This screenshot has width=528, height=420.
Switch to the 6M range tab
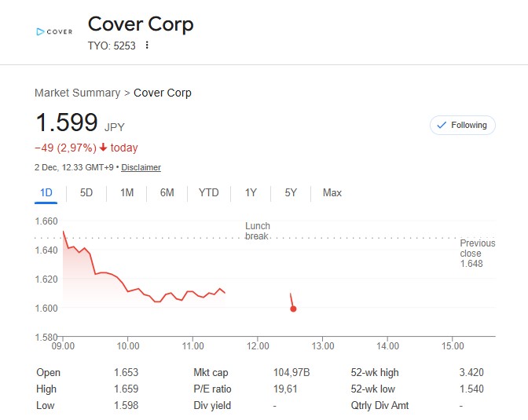167,193
